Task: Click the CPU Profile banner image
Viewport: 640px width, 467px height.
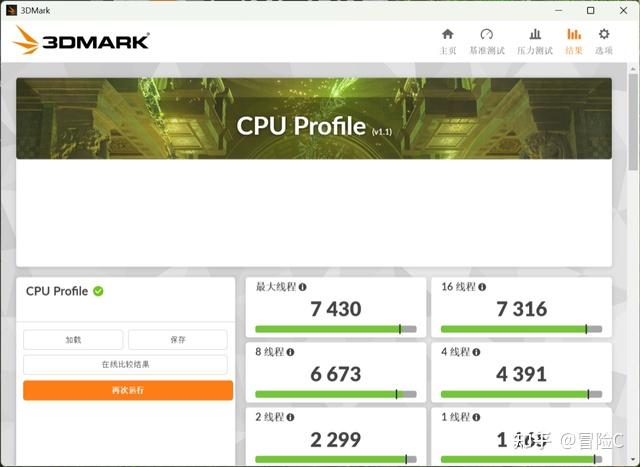Action: (314, 118)
